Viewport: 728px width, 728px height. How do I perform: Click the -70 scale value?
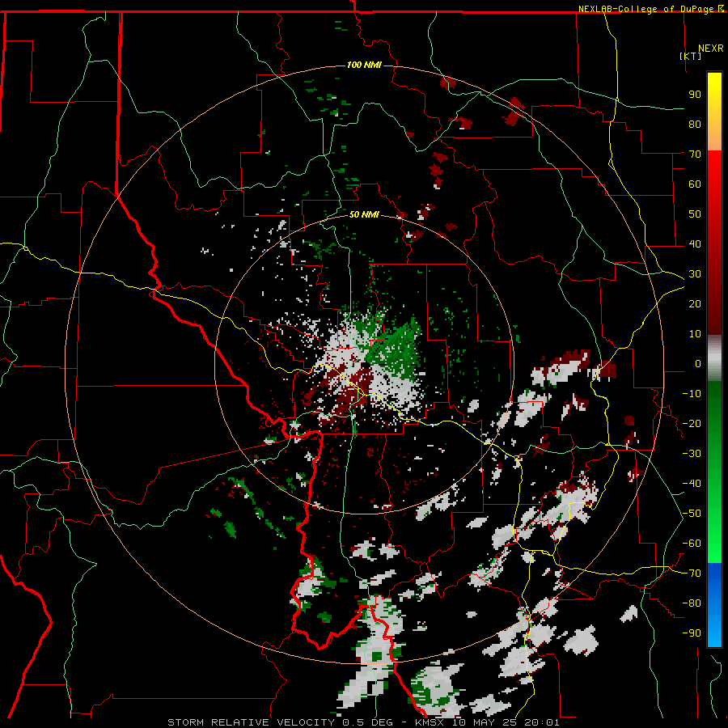point(692,574)
